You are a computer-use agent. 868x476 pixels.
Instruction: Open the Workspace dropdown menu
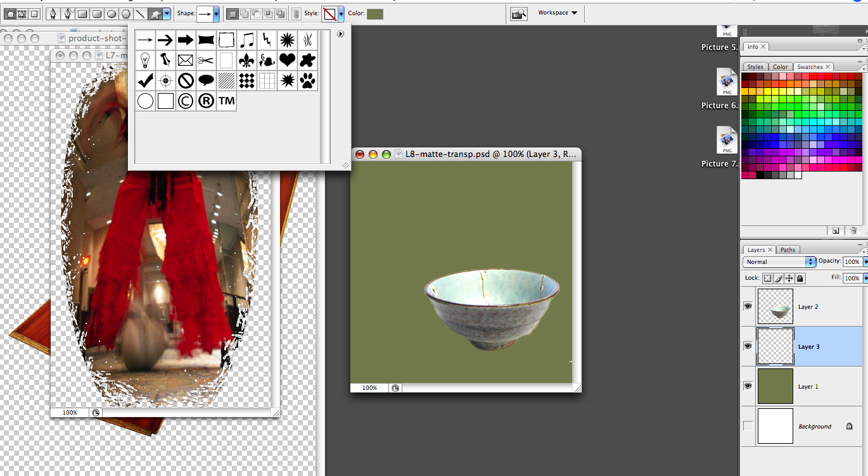[558, 13]
